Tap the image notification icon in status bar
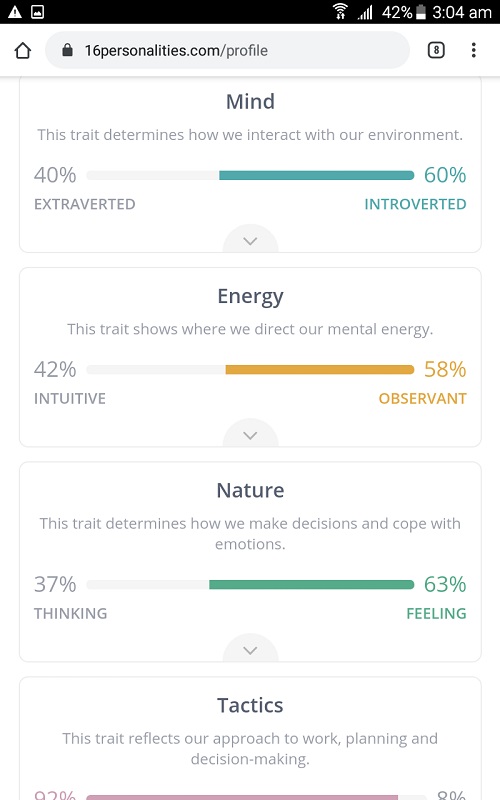Screen dimensions: 500x800 [38, 12]
